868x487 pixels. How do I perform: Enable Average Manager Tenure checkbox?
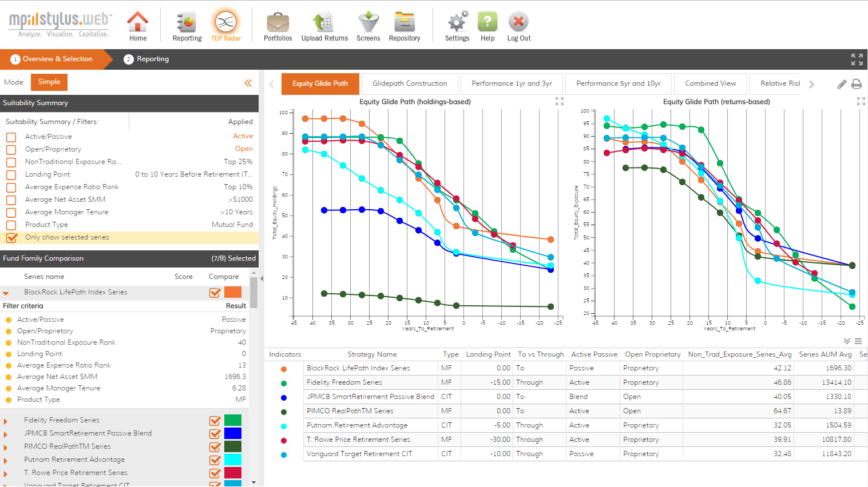coord(11,213)
